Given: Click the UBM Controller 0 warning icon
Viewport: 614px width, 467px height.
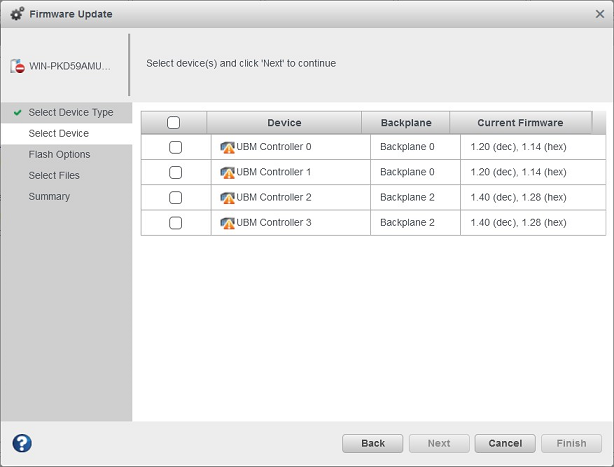Looking at the screenshot, I should (228, 147).
